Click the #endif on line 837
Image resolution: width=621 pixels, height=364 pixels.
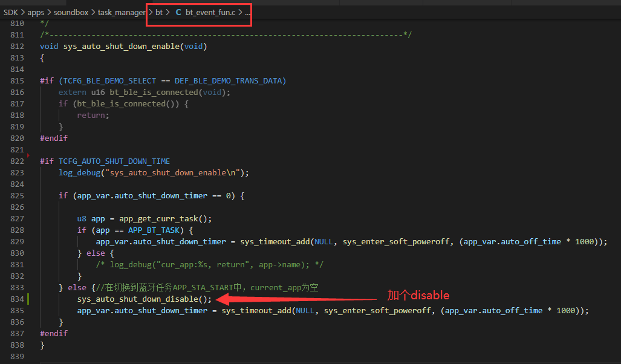pyautogui.click(x=53, y=334)
